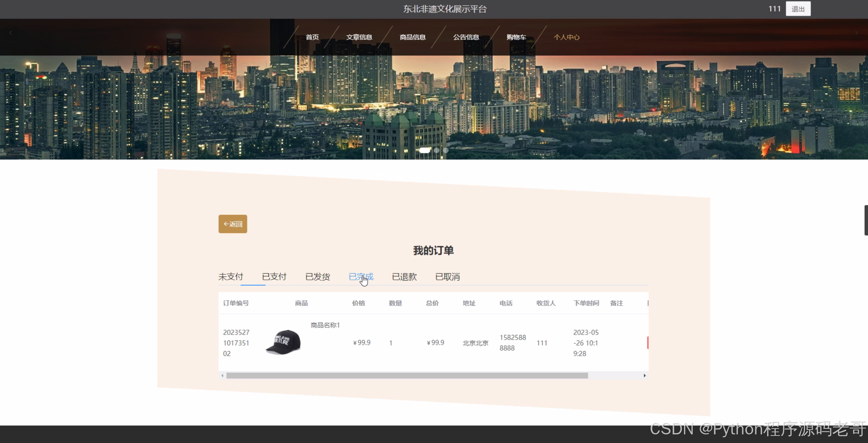This screenshot has height=443, width=868.
Task: Open the 购物车 shopping cart
Action: tap(516, 37)
